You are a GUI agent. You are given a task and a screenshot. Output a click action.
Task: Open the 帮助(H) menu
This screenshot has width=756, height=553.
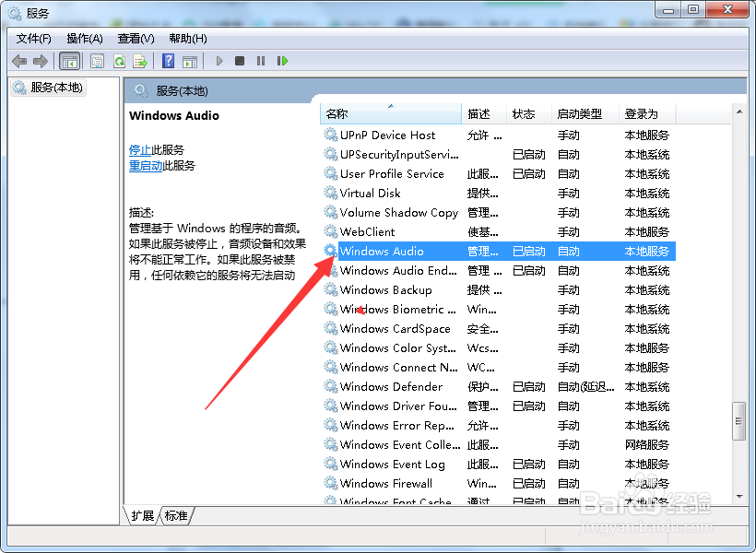[188, 39]
